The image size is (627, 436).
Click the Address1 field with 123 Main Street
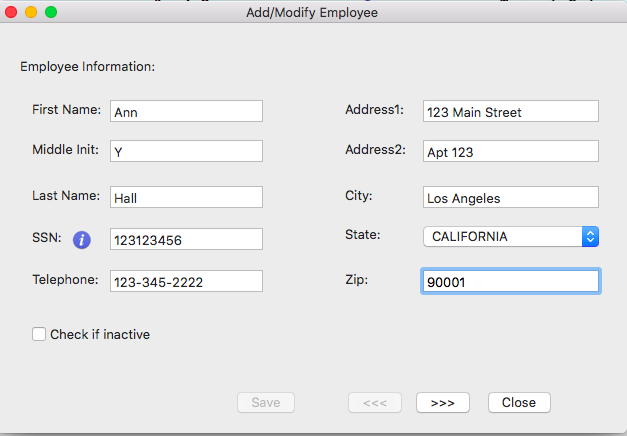click(510, 112)
